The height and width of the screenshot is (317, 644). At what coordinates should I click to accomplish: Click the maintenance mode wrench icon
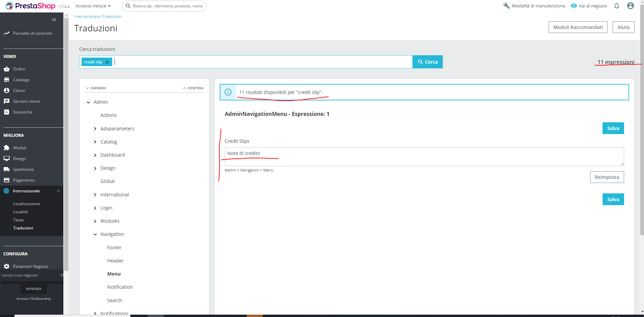[506, 6]
